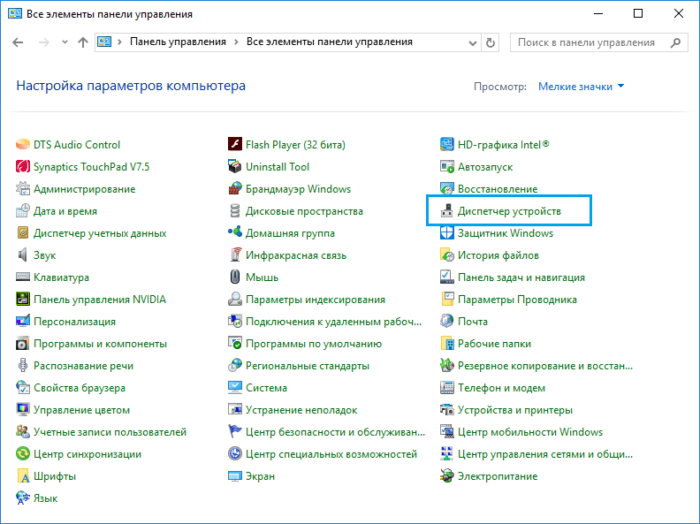The image size is (700, 524).
Task: Open the Центр синхронизации icon
Action: click(22, 454)
